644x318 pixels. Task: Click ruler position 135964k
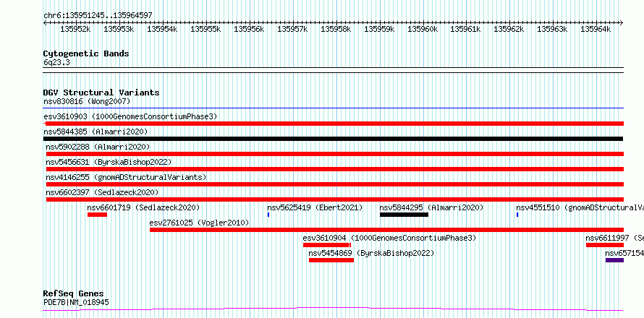click(x=596, y=29)
